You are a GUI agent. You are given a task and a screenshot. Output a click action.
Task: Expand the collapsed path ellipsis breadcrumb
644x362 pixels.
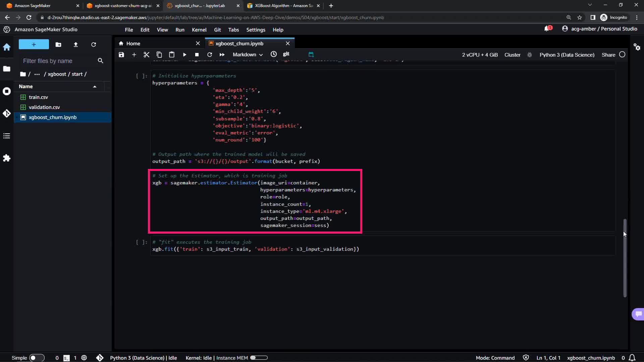click(37, 74)
